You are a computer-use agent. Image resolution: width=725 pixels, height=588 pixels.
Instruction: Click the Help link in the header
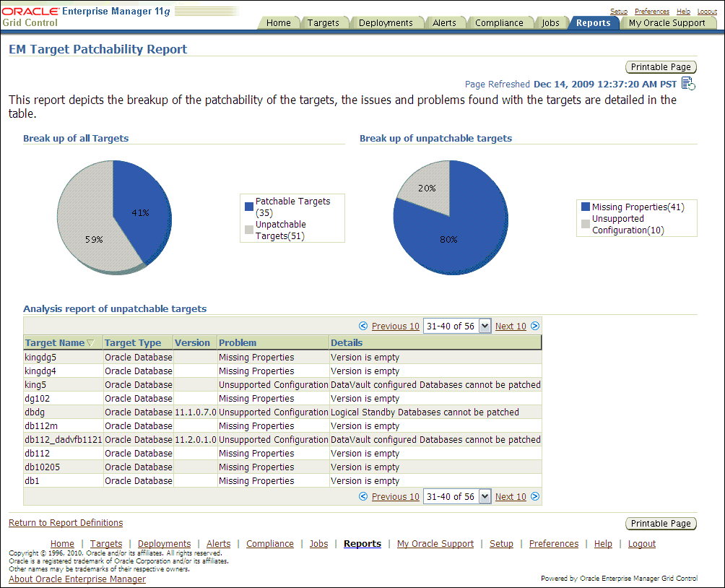click(x=683, y=11)
